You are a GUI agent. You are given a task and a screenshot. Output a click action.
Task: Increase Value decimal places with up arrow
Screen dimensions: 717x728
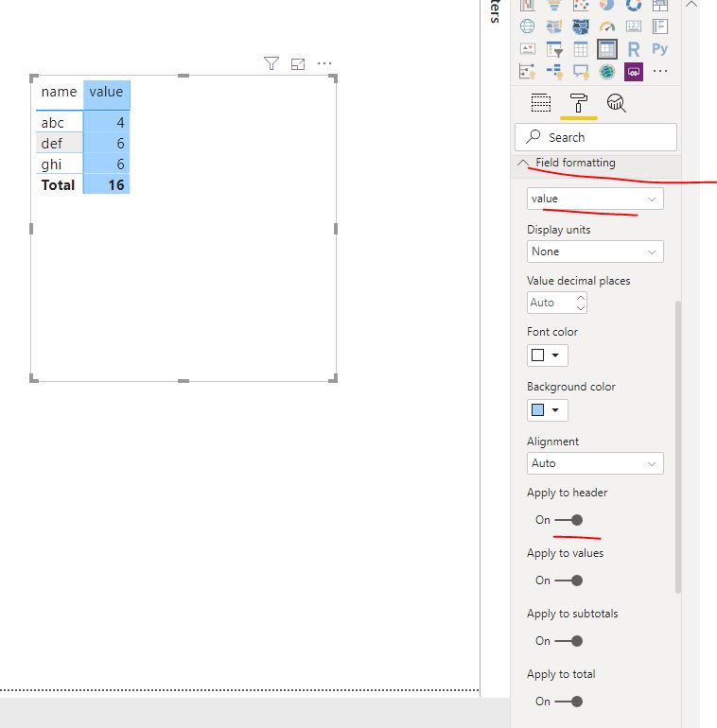pos(581,298)
